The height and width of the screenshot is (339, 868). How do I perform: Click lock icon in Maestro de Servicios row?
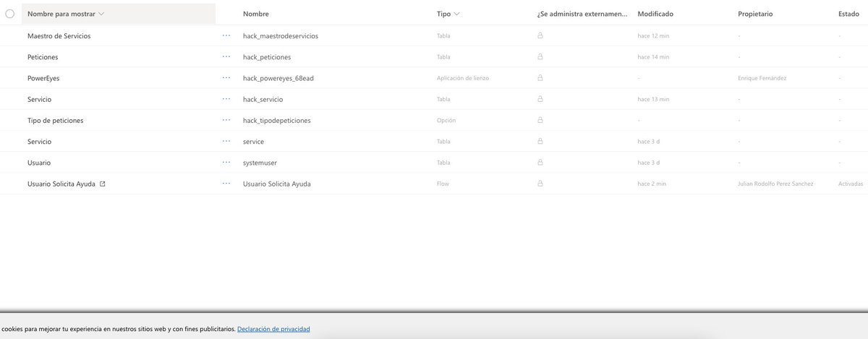540,35
